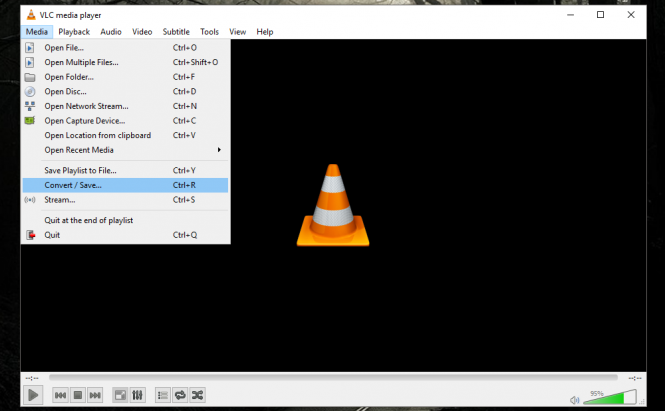Screen dimensions: 665x411
Task: Open the Playback menu
Action: coord(74,32)
